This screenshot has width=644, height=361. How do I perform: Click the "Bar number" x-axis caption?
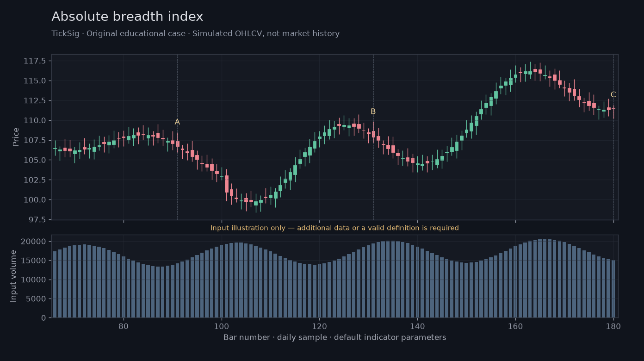click(x=334, y=337)
